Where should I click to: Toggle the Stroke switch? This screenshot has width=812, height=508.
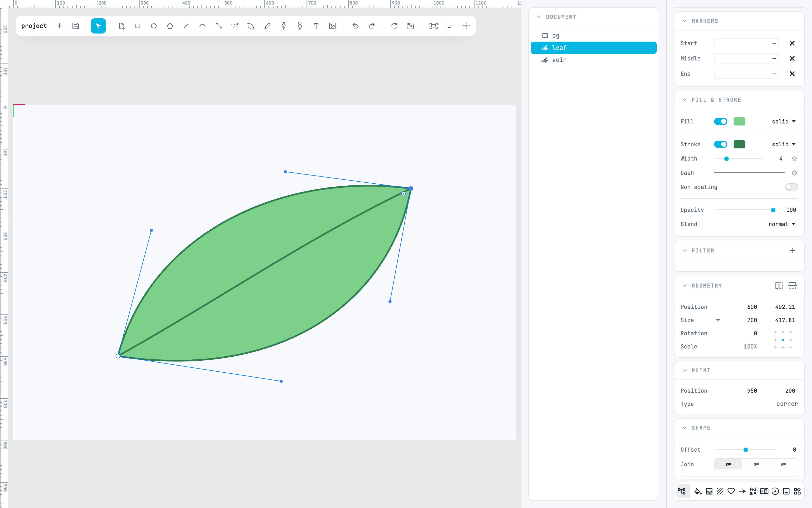[x=720, y=144]
